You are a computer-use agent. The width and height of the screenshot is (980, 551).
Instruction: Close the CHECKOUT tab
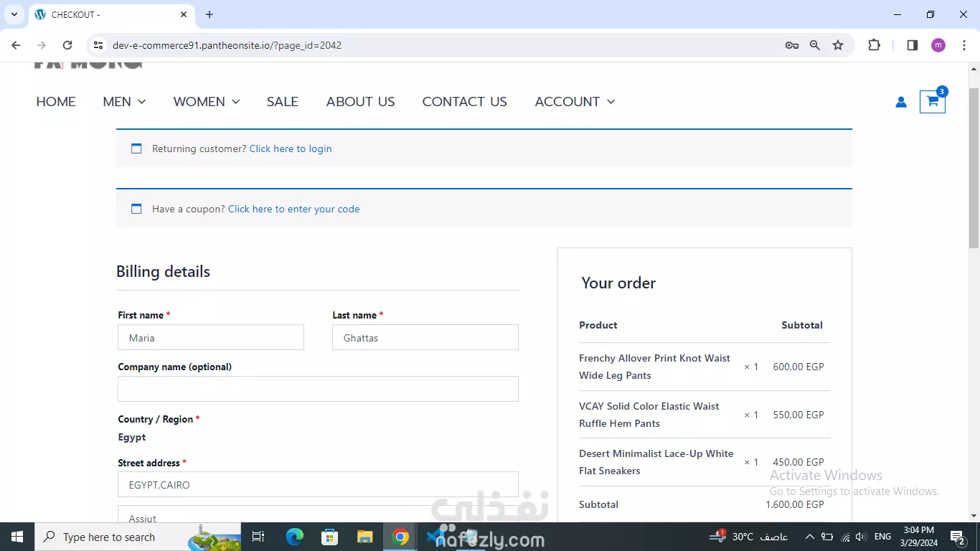pos(184,14)
